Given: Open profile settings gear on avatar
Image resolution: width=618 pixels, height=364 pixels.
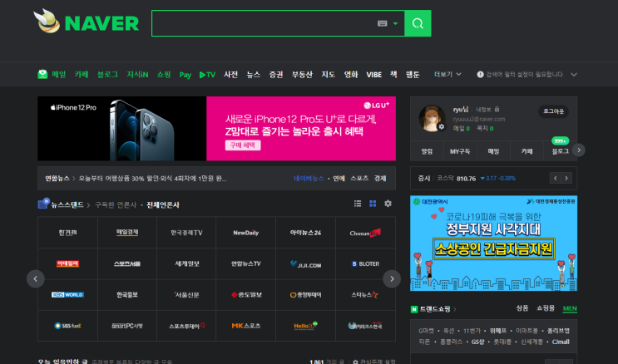Looking at the screenshot, I should click(x=442, y=127).
